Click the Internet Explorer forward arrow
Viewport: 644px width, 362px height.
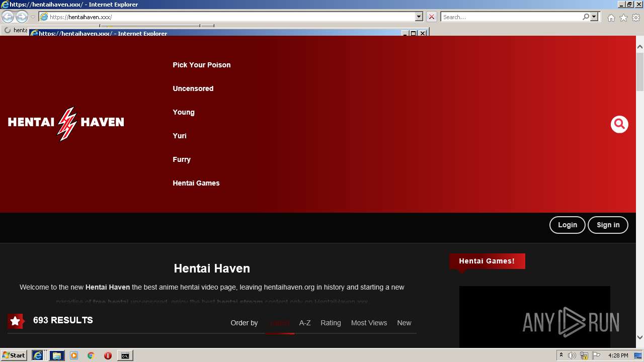click(22, 17)
